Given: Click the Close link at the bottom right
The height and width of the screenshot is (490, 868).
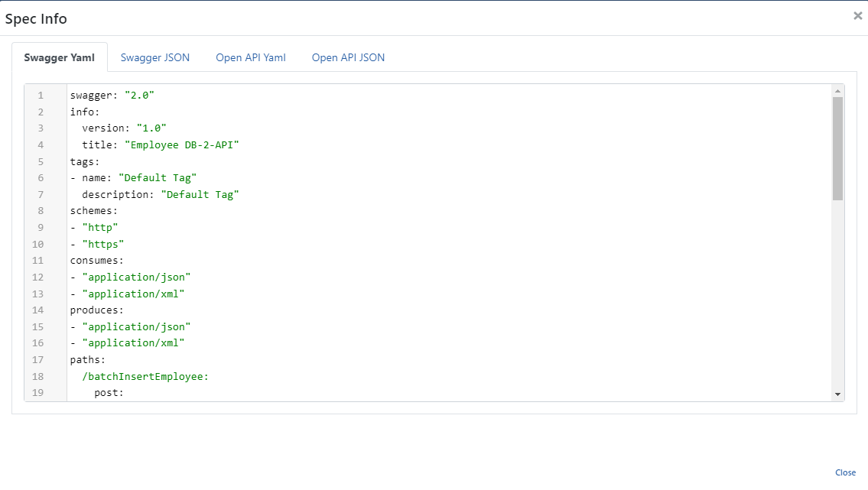Looking at the screenshot, I should [845, 472].
